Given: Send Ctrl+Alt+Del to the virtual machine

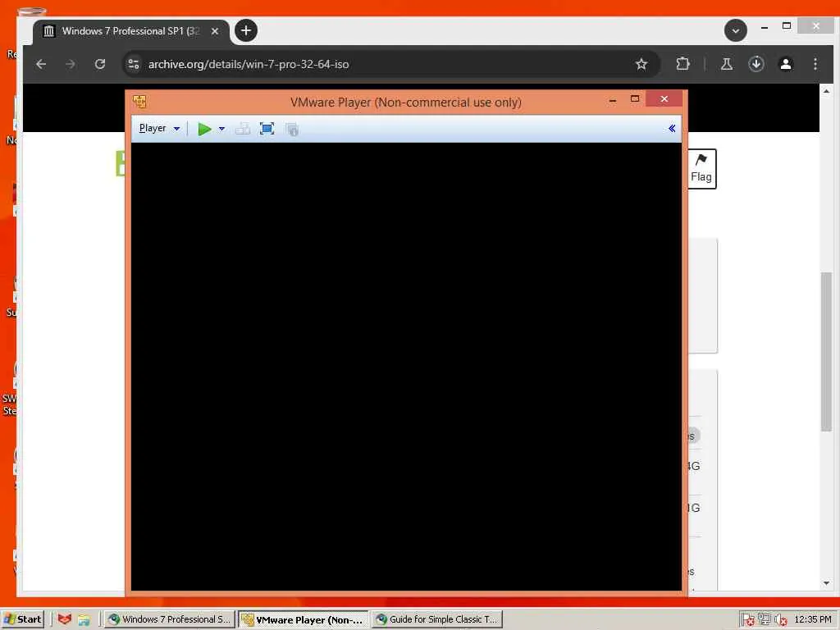Looking at the screenshot, I should click(x=243, y=129).
